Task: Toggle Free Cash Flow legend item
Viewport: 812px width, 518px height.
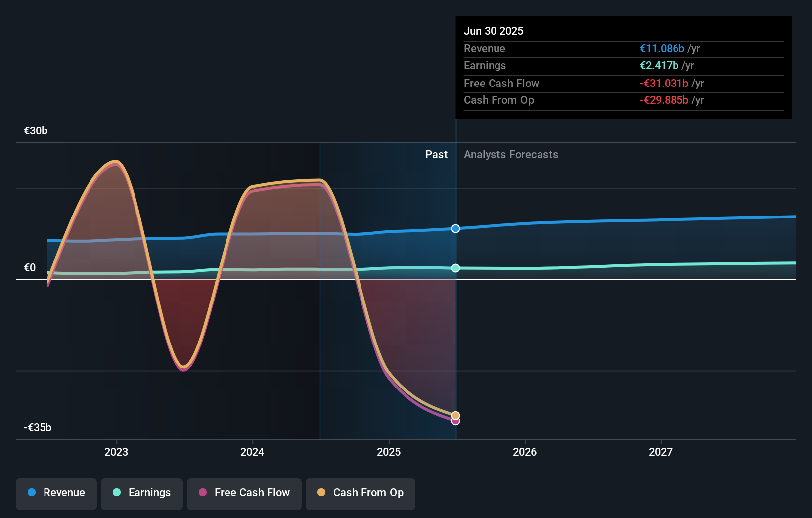Action: click(x=244, y=493)
